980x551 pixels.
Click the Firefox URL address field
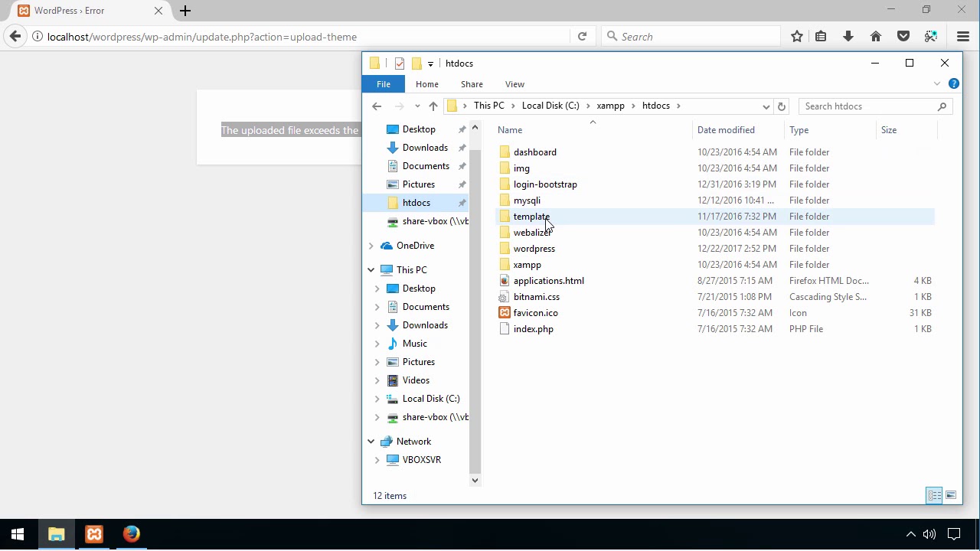[306, 37]
